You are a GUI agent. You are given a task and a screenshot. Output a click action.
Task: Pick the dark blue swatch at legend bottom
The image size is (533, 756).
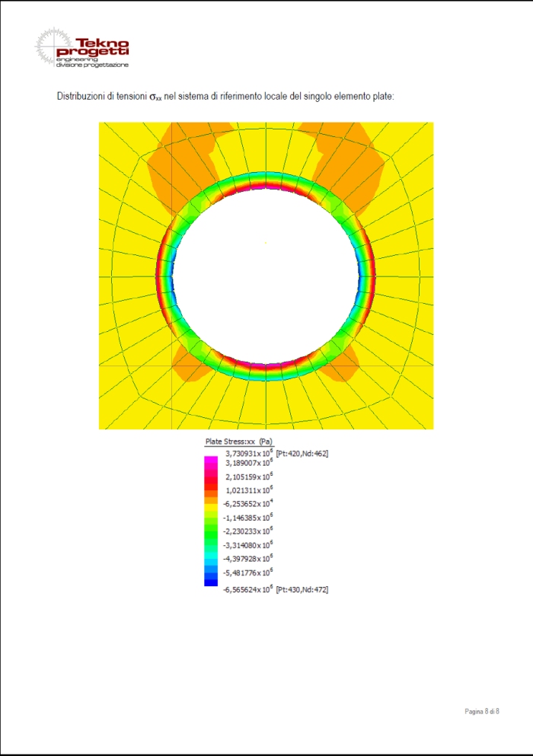pyautogui.click(x=210, y=582)
